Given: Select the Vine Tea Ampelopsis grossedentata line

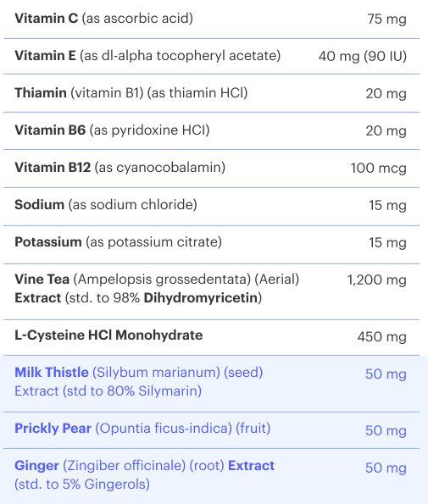Looking at the screenshot, I should (x=157, y=280).
